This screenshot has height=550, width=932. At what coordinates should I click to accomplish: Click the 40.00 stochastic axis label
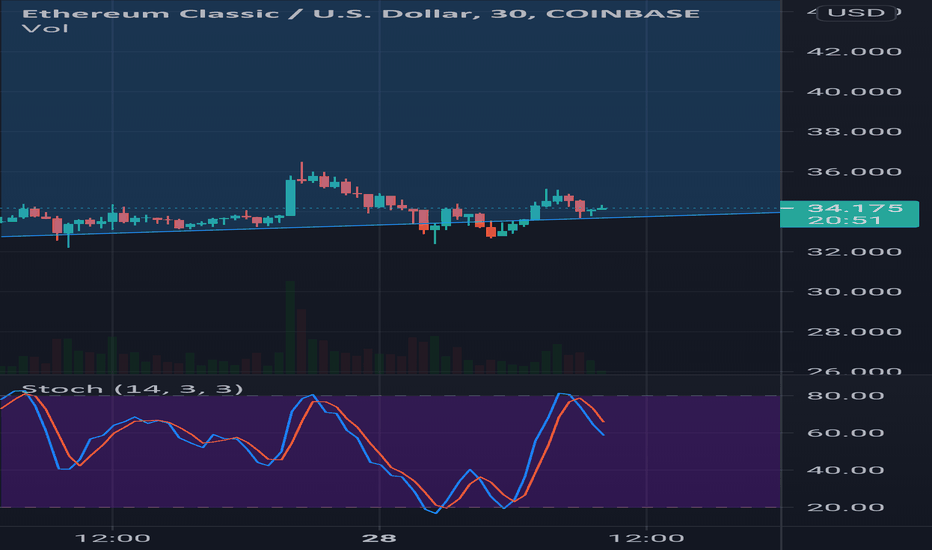point(846,470)
